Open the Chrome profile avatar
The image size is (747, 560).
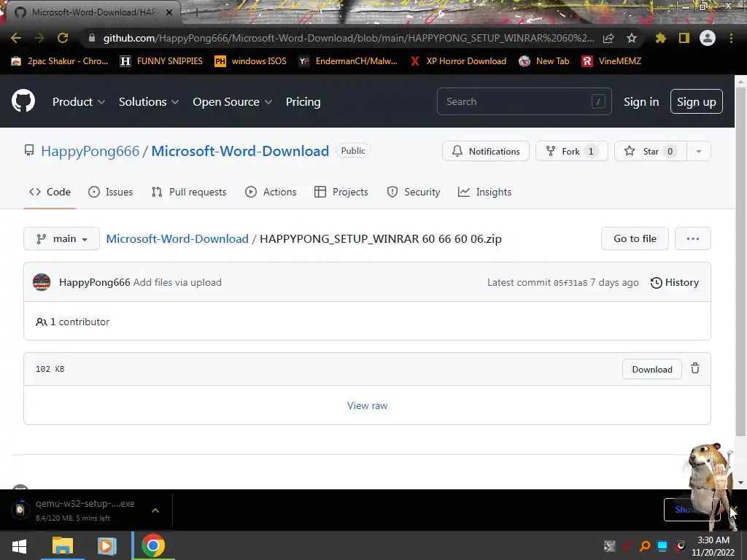(x=708, y=38)
